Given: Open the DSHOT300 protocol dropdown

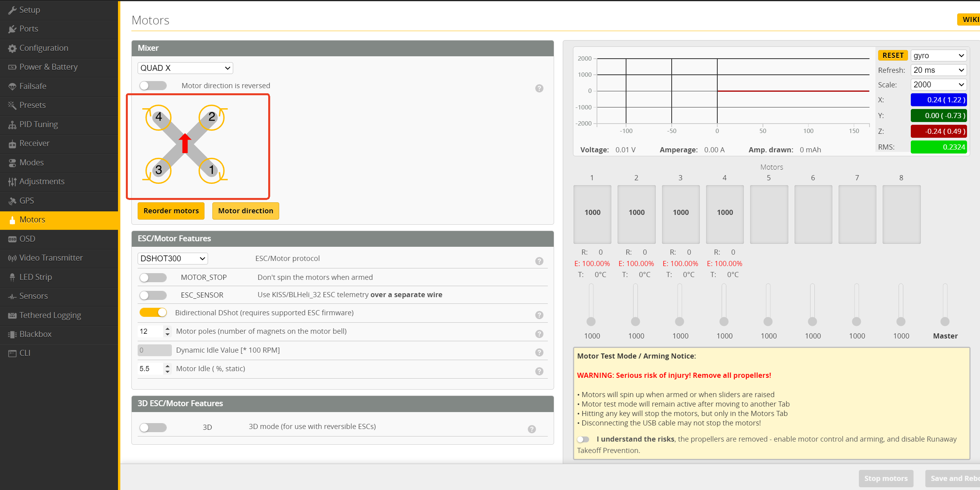Looking at the screenshot, I should tap(172, 259).
